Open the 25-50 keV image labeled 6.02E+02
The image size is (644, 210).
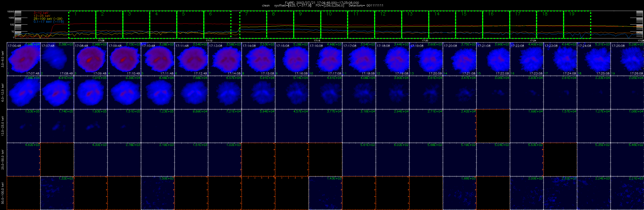click(393, 159)
